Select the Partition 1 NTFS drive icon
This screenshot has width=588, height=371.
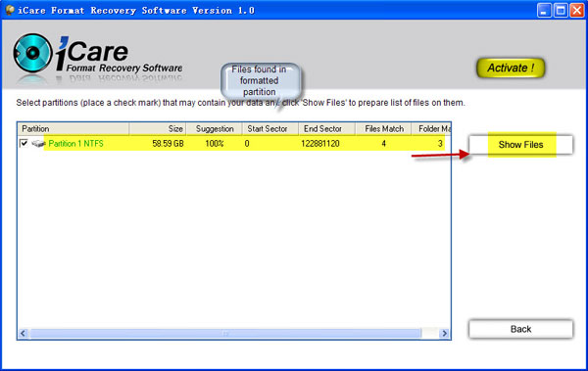(38, 144)
